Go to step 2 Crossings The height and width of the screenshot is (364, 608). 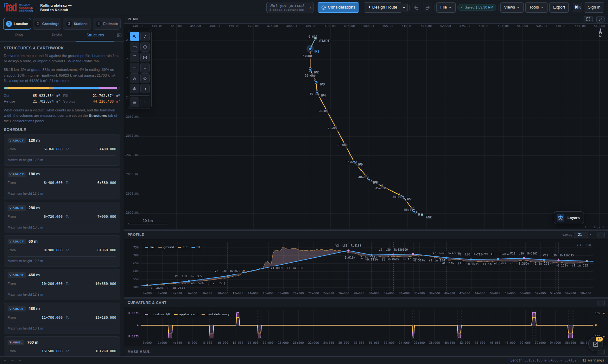[x=47, y=24]
